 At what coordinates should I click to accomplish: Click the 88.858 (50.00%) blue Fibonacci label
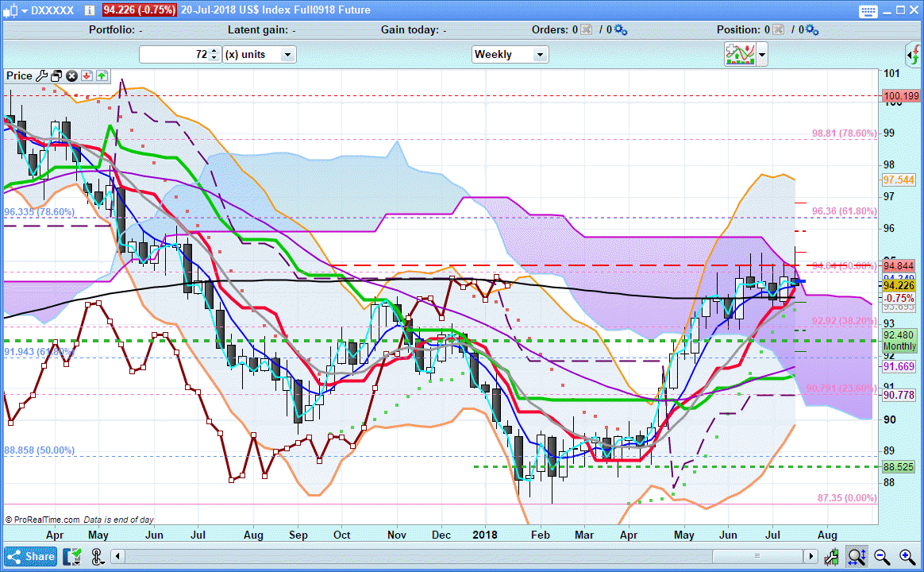click(x=40, y=450)
